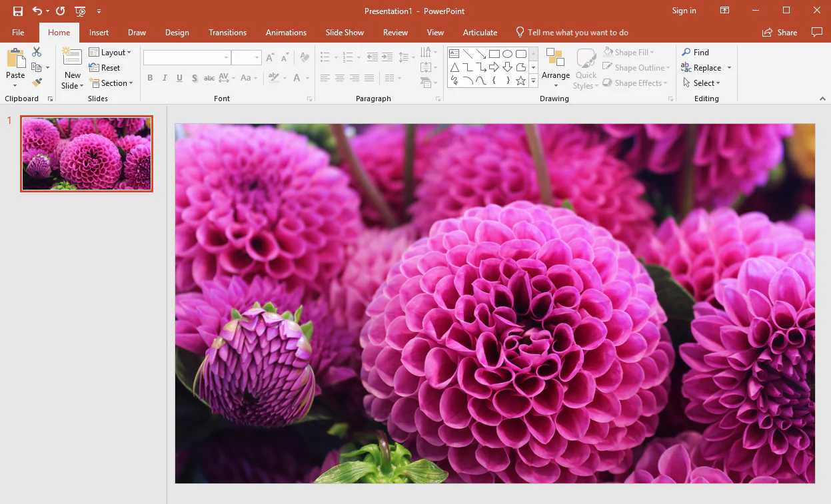The image size is (831, 504).
Task: Open the Review tab
Action: [x=395, y=32]
